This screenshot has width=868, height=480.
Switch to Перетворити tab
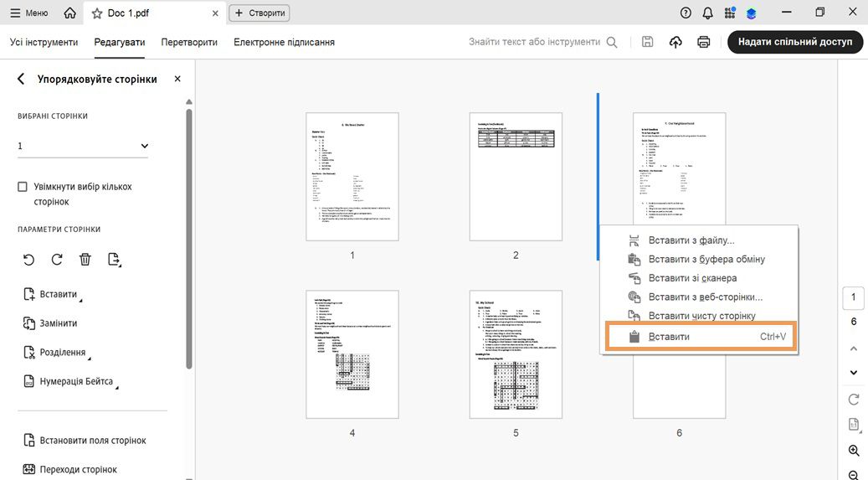pos(189,42)
